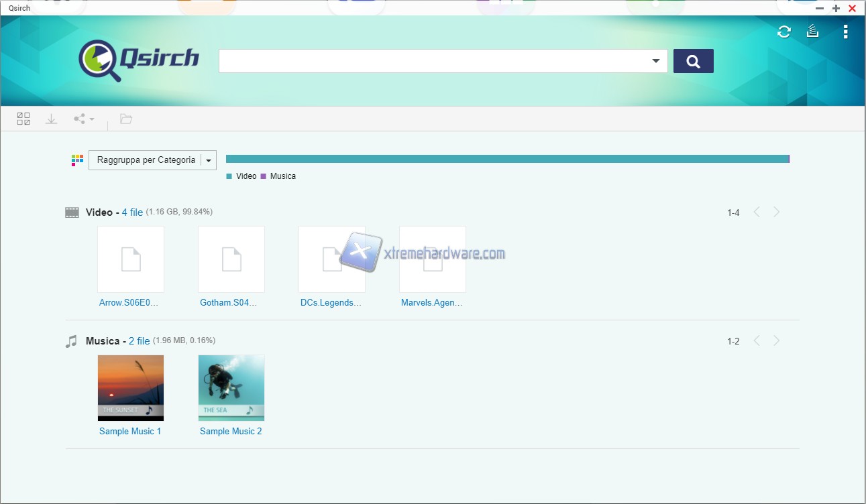Open the "2 file" Musica link
866x504 pixels.
click(139, 341)
